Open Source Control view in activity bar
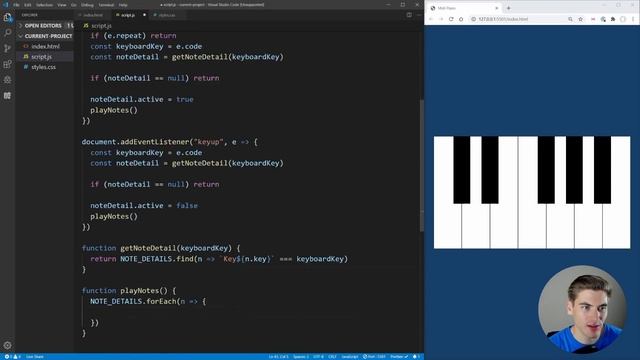 pyautogui.click(x=7, y=48)
